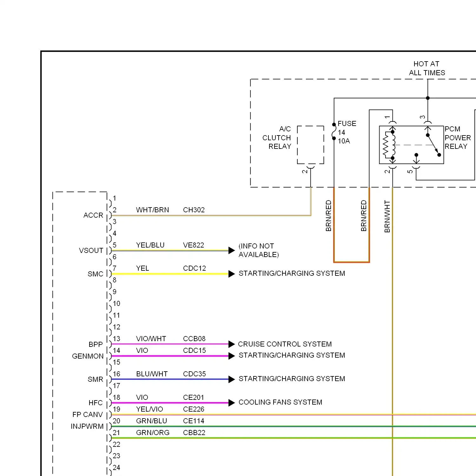This screenshot has height=476, width=476.
Task: Click circuit code CE114
Action: click(x=194, y=421)
